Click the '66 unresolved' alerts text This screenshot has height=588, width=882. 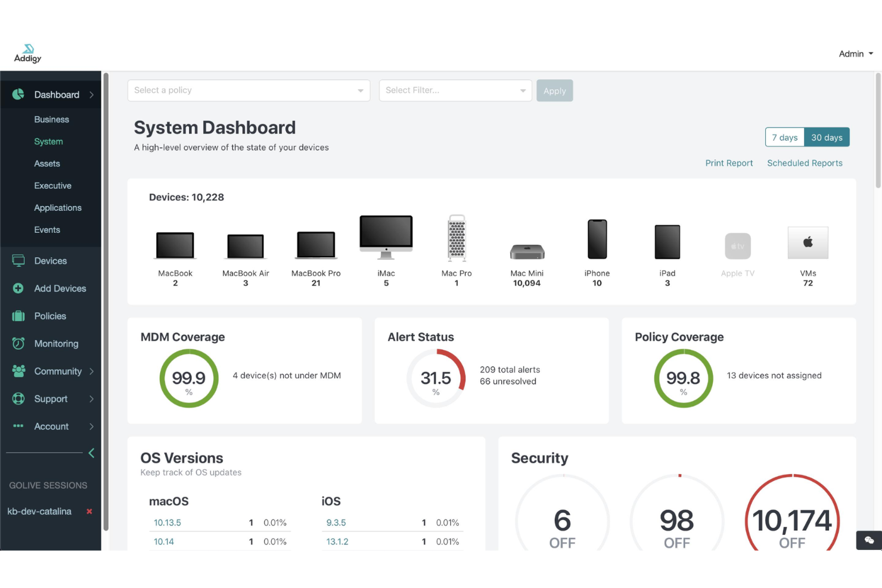tap(508, 381)
